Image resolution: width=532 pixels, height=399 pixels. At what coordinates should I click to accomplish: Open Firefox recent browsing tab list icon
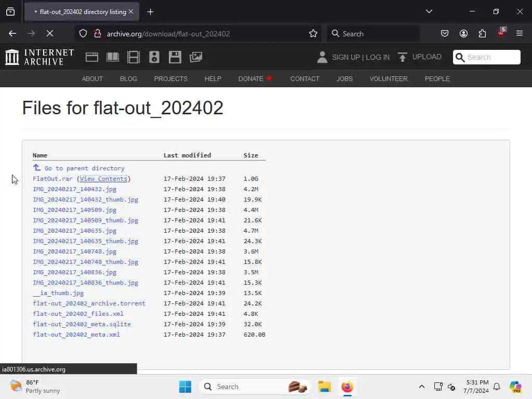point(10,11)
